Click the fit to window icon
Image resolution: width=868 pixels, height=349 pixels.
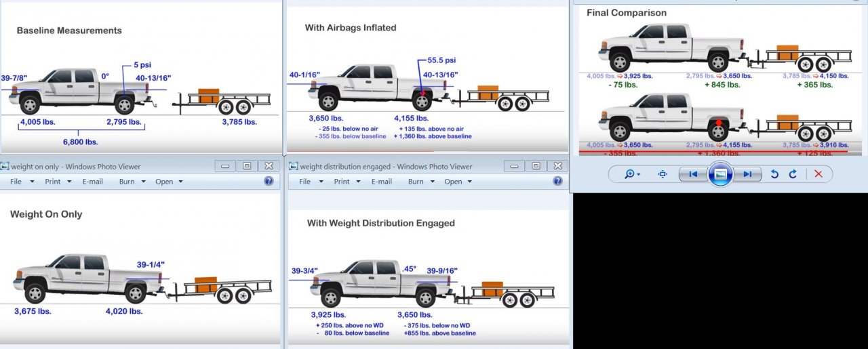(663, 174)
